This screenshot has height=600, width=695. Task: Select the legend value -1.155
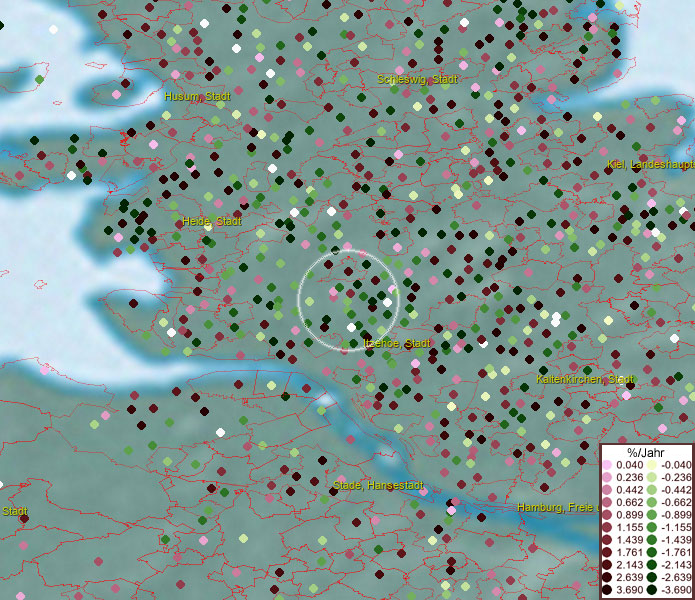tap(676, 527)
